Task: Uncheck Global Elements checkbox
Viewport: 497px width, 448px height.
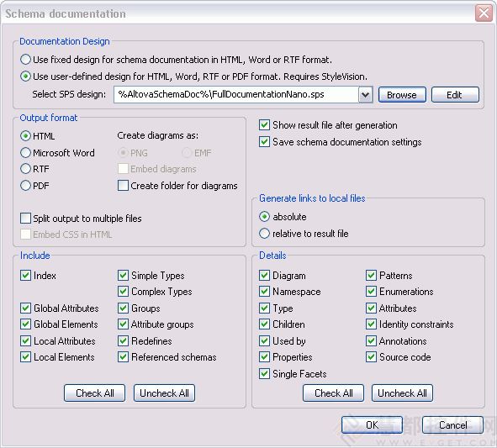Action: 25,324
